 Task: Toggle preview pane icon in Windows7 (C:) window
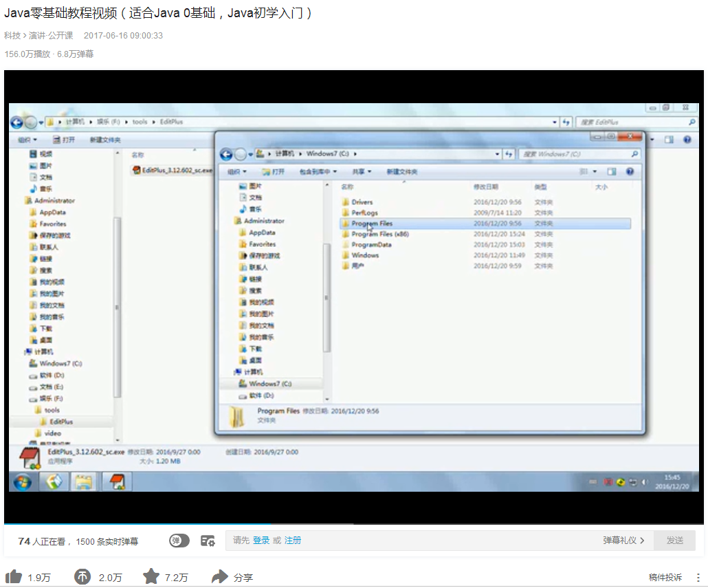coord(612,172)
